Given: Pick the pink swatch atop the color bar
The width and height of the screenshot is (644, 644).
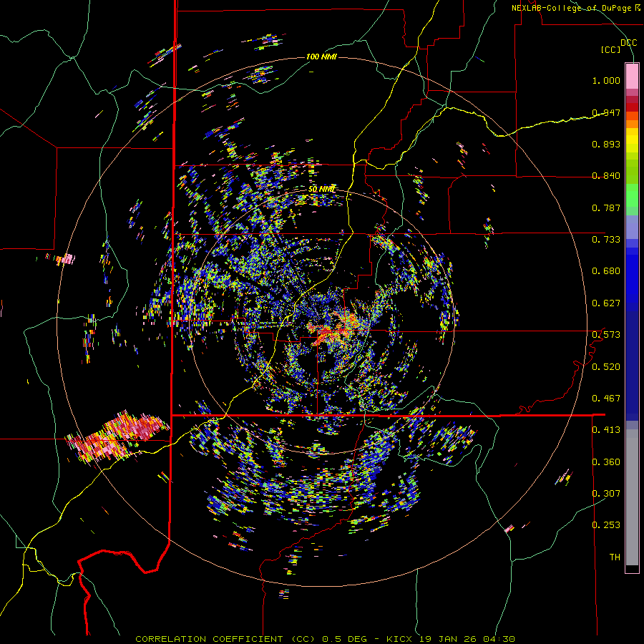Looking at the screenshot, I should pos(632,77).
